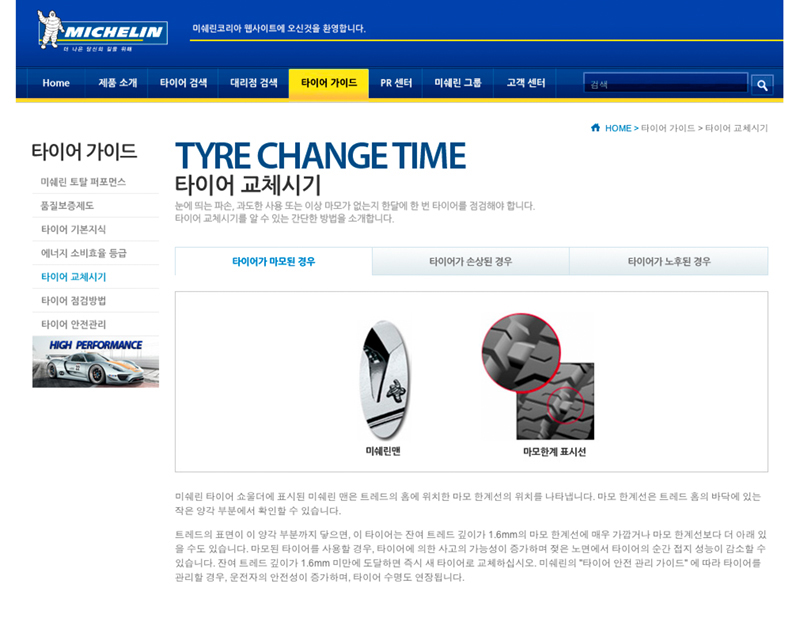Focus the 검색 search input field
This screenshot has width=800, height=629.
665,84
